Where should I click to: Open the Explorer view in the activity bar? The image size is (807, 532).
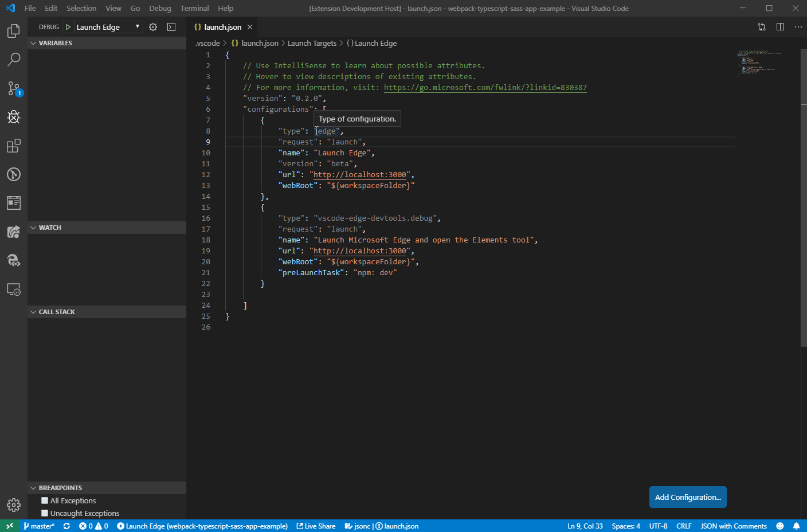(13, 30)
